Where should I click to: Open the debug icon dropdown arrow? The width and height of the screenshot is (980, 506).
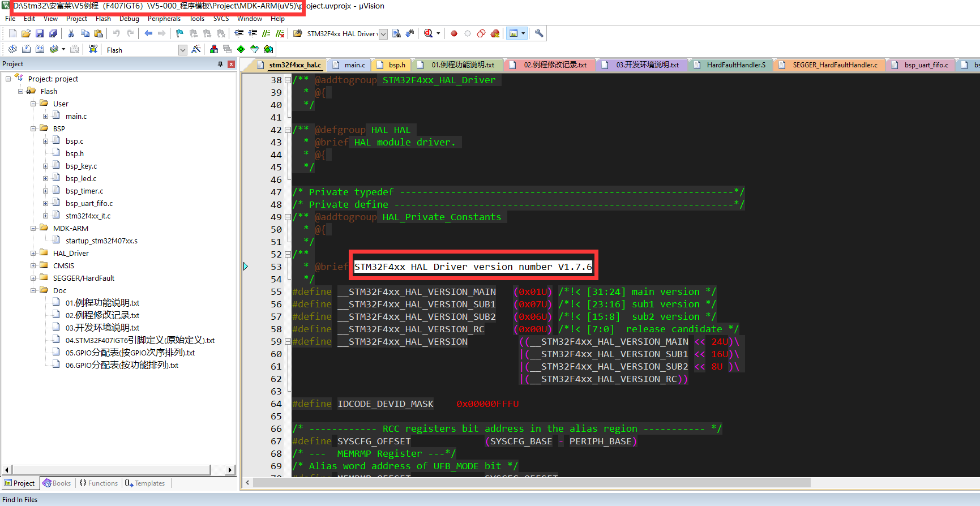coord(438,33)
